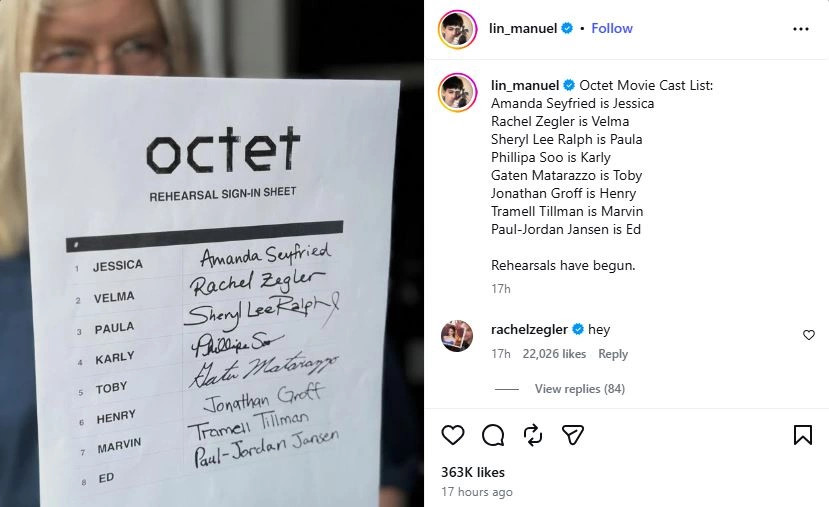Save the post with the bookmark icon
829x507 pixels.
coord(803,435)
